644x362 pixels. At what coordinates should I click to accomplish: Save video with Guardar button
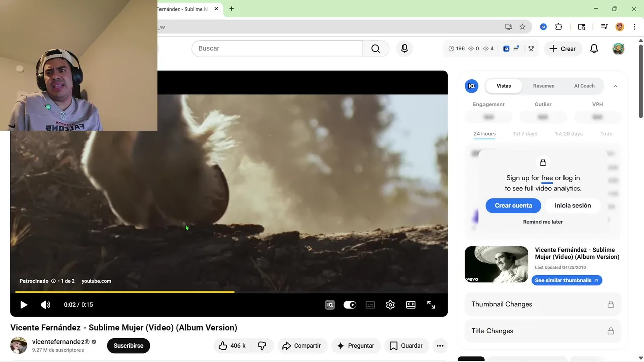pos(406,346)
